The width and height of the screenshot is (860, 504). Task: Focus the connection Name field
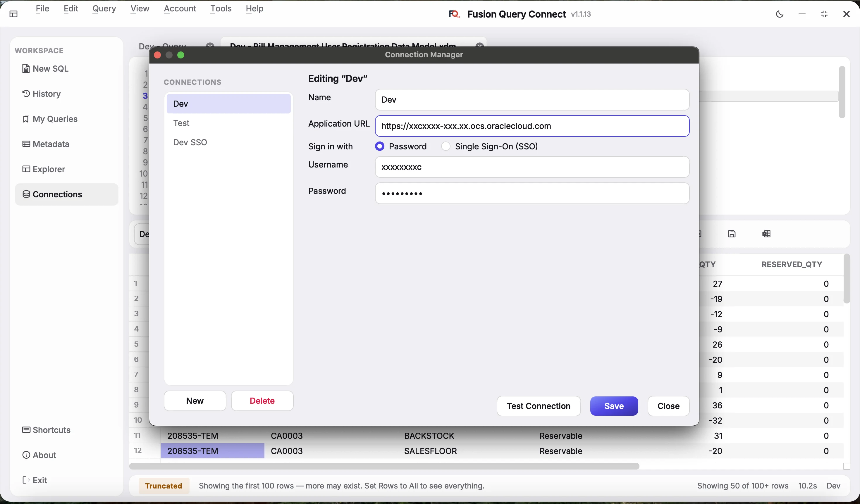coord(532,100)
